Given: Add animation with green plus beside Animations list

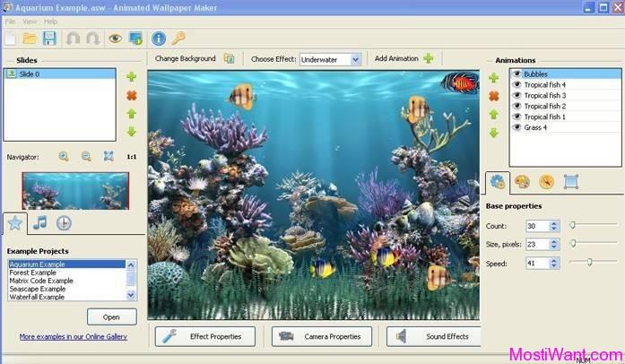Looking at the screenshot, I should pos(493,78).
